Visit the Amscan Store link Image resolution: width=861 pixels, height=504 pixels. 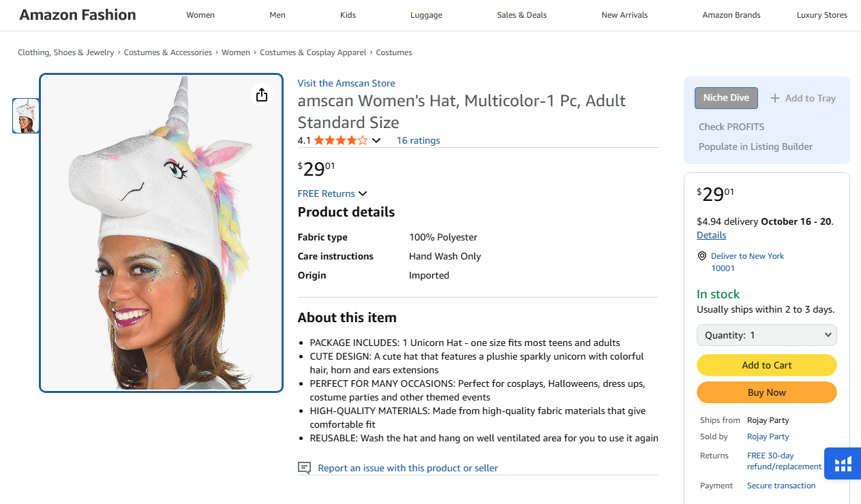pos(346,83)
